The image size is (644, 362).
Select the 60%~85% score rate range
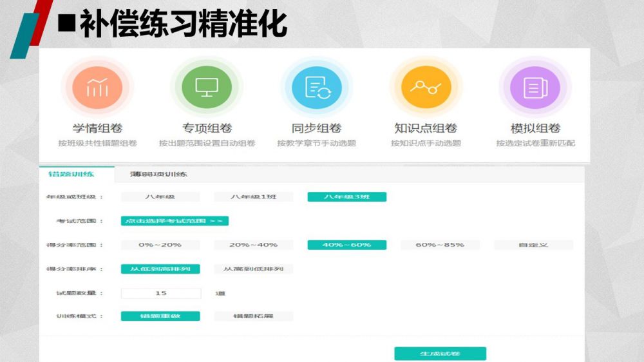pyautogui.click(x=440, y=245)
